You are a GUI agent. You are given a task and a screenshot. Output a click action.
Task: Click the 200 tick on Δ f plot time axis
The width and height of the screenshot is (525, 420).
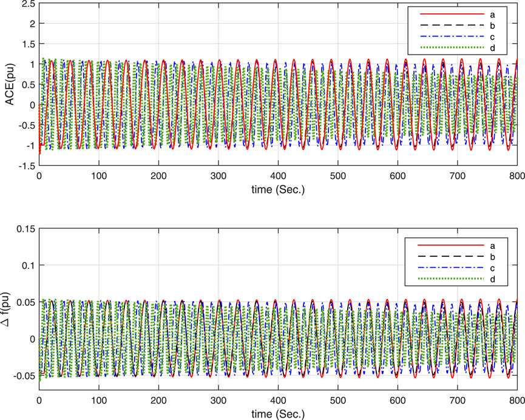tap(158, 400)
